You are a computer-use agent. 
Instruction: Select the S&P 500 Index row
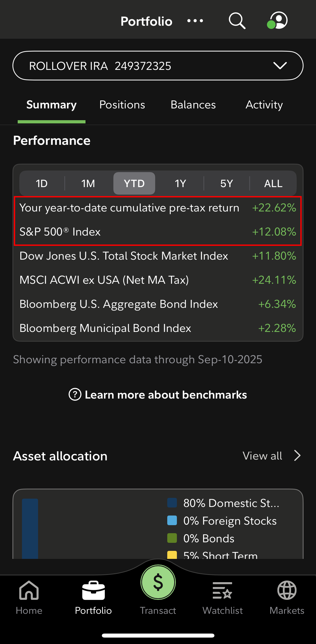coord(158,232)
